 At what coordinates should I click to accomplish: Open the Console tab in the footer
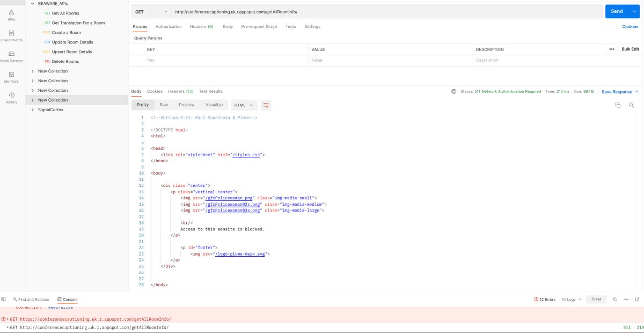67,299
